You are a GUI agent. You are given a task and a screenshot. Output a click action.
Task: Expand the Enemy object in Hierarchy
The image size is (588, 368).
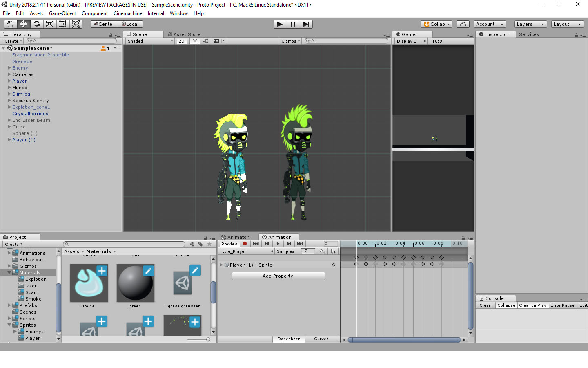click(x=9, y=68)
